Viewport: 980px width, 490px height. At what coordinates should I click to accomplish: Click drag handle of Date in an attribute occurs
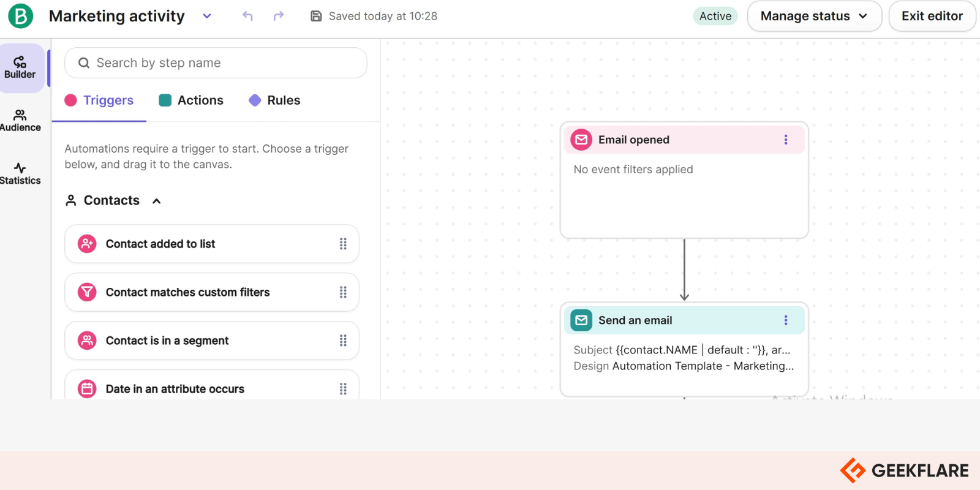pyautogui.click(x=343, y=389)
